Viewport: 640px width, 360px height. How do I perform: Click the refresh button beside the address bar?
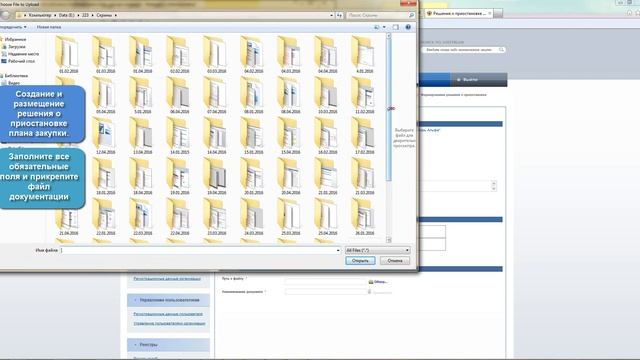pyautogui.click(x=339, y=15)
